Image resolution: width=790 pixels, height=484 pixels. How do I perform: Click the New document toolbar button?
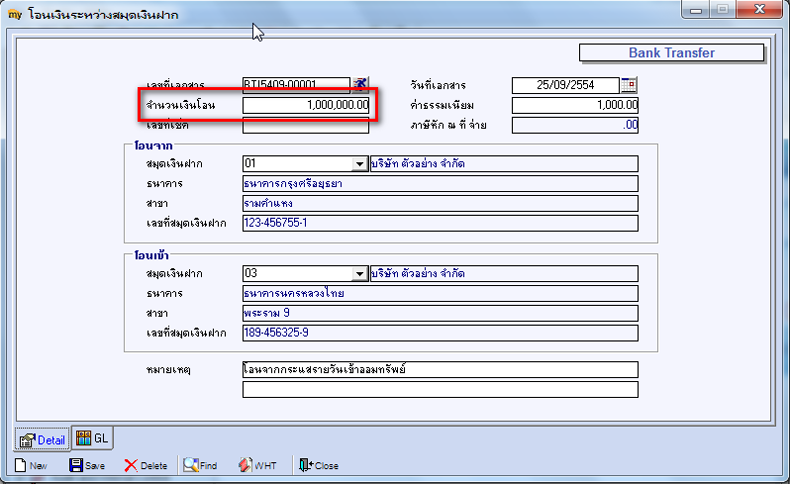(31, 465)
